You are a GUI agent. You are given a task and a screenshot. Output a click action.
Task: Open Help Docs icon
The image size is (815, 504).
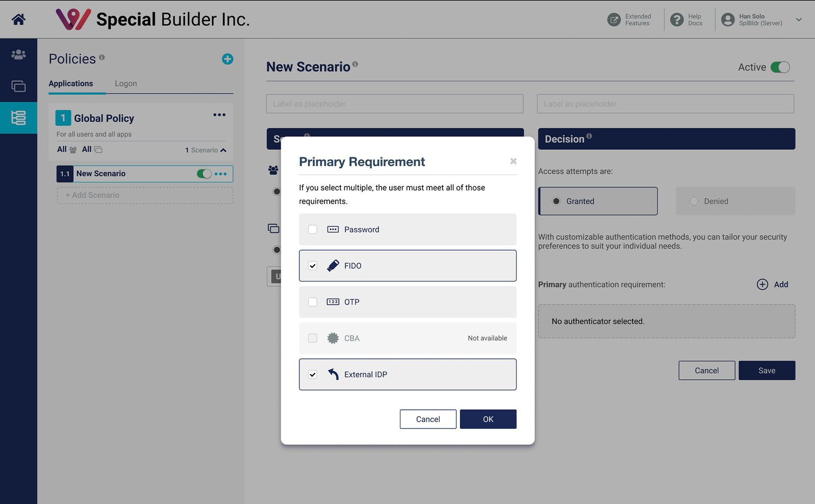[x=677, y=20]
